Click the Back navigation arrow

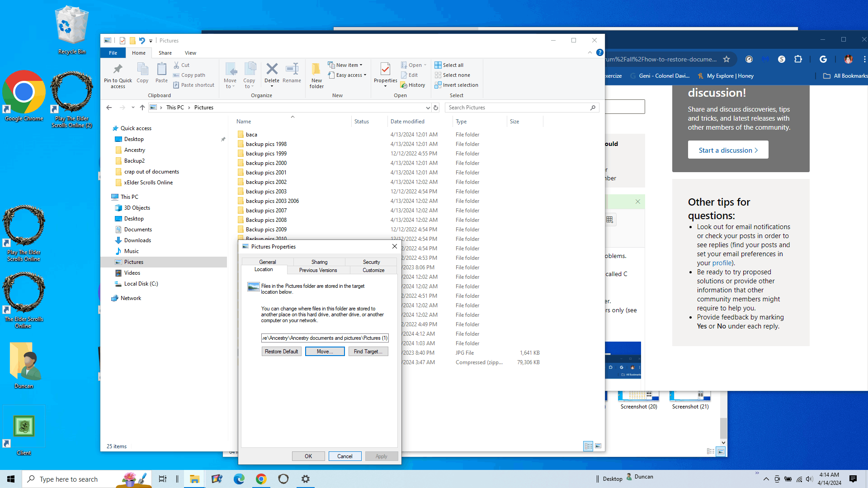click(x=109, y=108)
